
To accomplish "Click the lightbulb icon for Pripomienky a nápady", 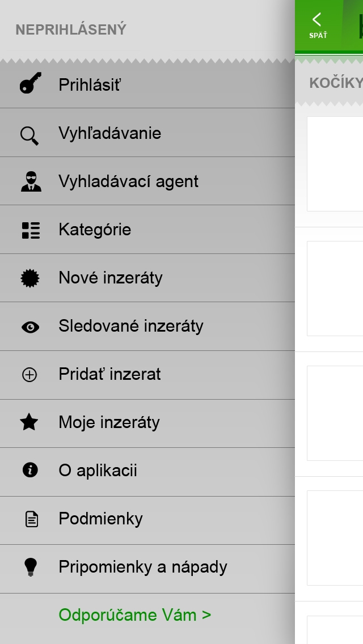I will 31,567.
